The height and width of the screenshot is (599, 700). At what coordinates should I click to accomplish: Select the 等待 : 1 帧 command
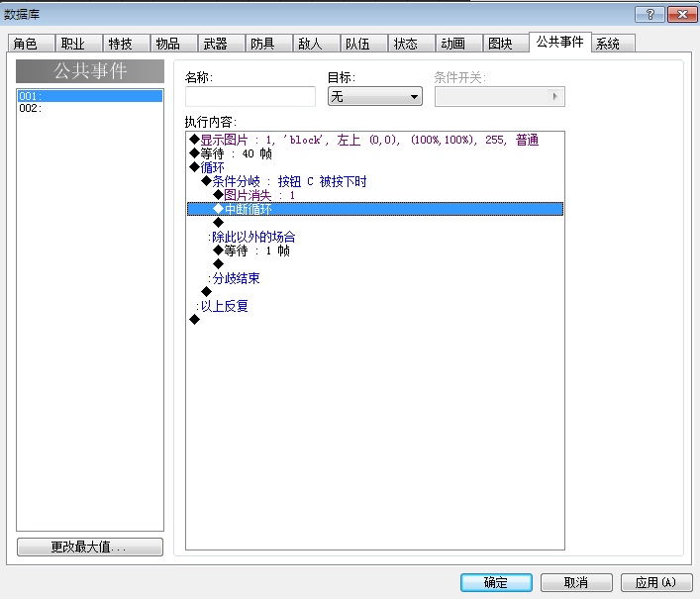pos(375,250)
